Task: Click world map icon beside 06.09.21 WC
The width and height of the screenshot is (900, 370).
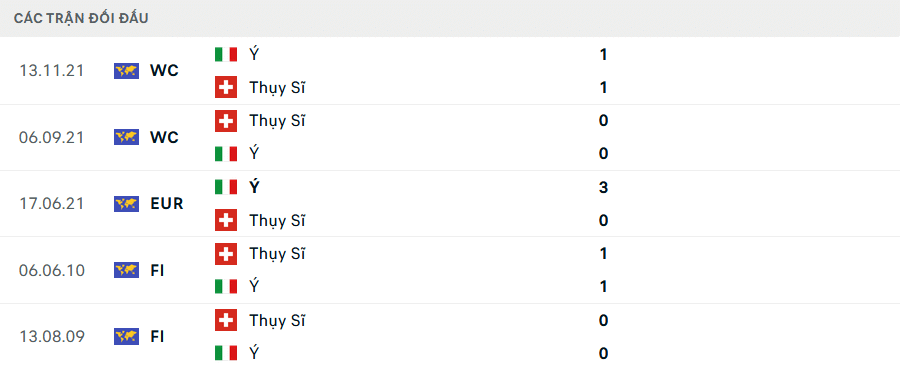Action: click(126, 137)
